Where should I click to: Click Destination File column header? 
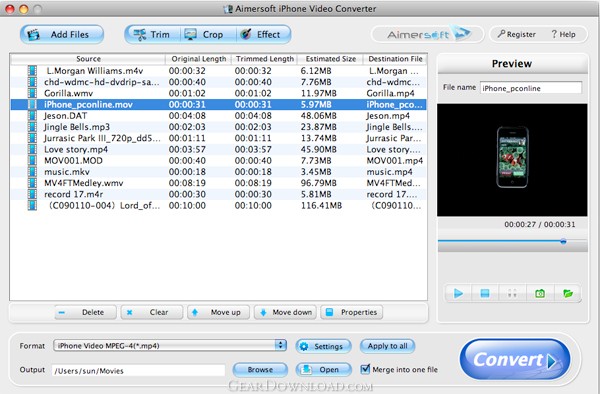click(395, 59)
